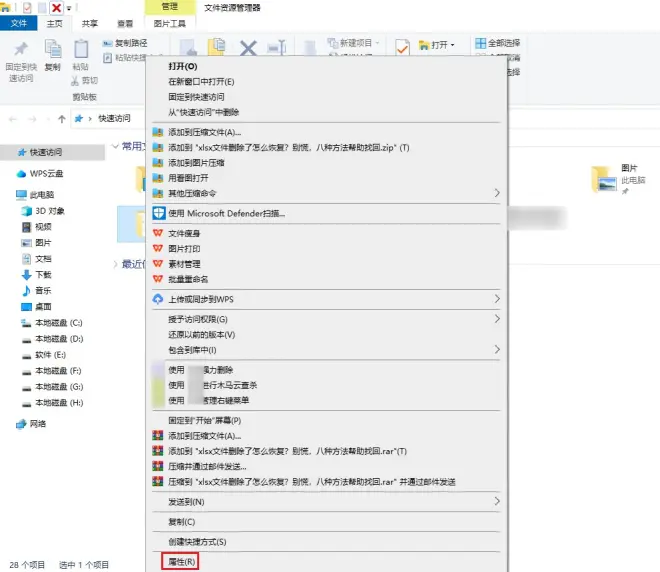Click Add to .rar named archive entry
The width and height of the screenshot is (660, 572).
click(287, 451)
